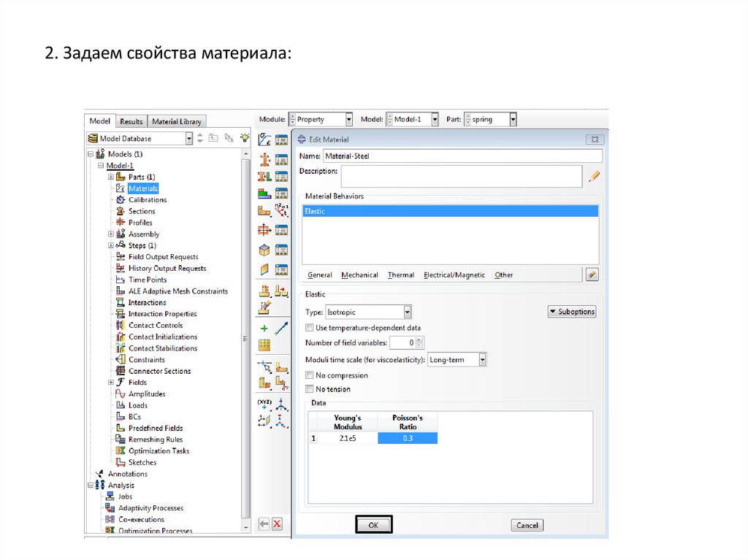Click the Create Composite Layup icon
The width and height of the screenshot is (748, 560).
point(264,193)
